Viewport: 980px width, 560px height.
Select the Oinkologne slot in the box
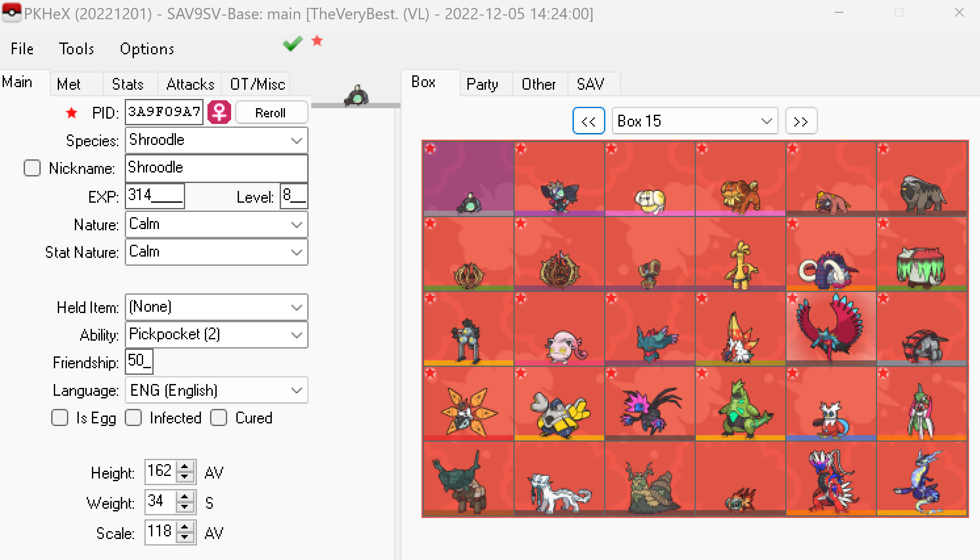click(x=921, y=179)
